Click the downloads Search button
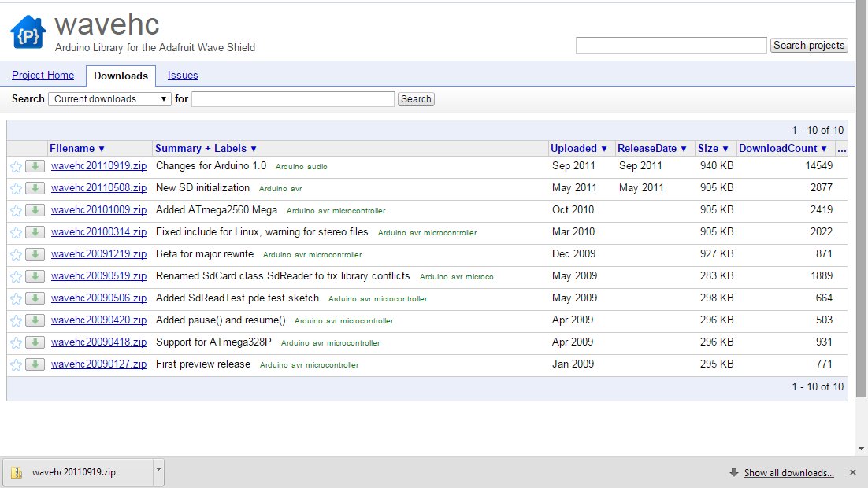The width and height of the screenshot is (868, 488). point(416,99)
